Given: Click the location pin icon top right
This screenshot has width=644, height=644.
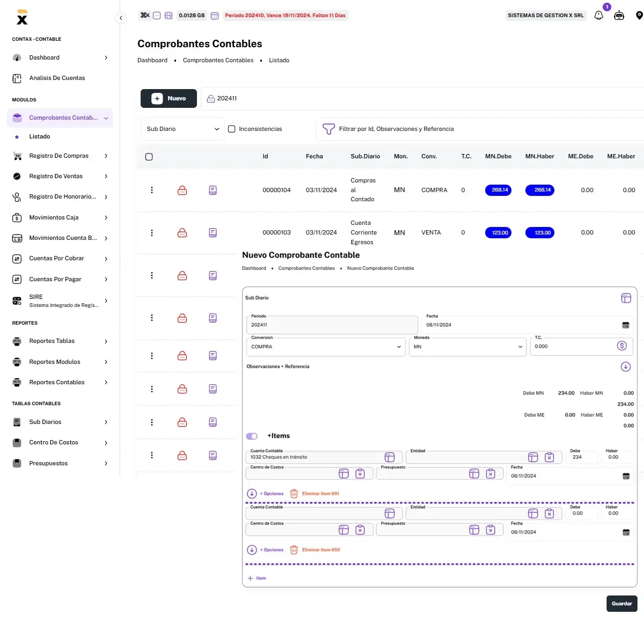Looking at the screenshot, I should click(639, 15).
